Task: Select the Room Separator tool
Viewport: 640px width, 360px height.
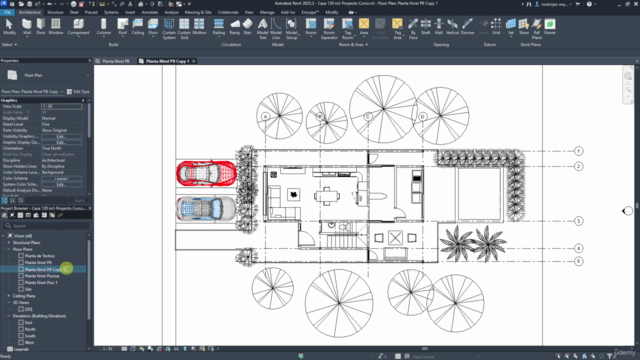Action: [329, 29]
